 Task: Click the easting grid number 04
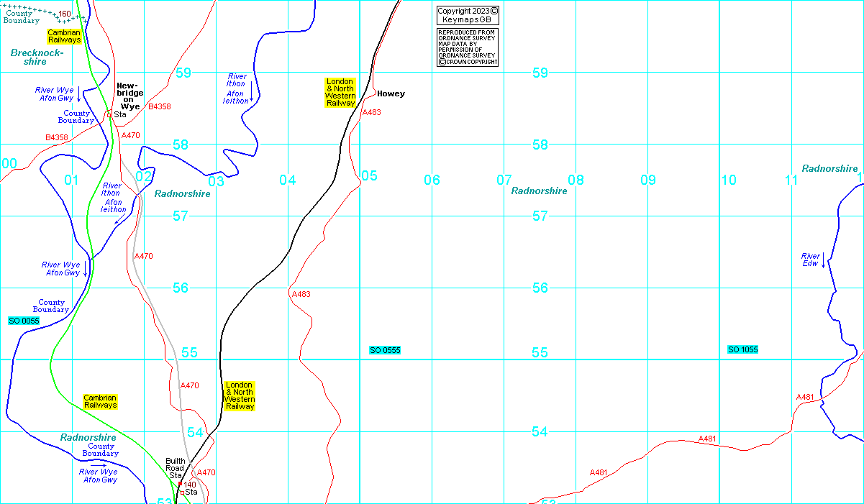pos(288,180)
